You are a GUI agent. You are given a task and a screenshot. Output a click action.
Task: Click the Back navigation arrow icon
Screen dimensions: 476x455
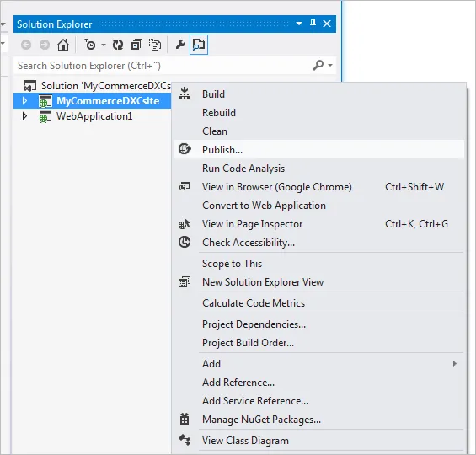[26, 45]
